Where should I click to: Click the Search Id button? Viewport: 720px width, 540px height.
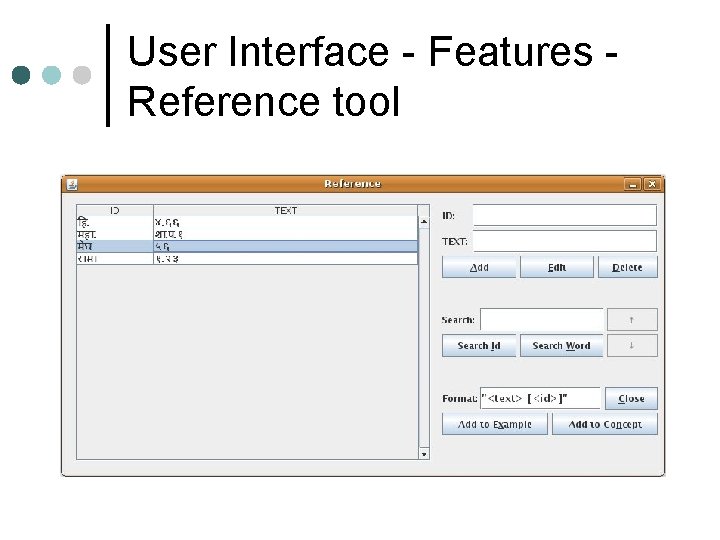pos(479,345)
